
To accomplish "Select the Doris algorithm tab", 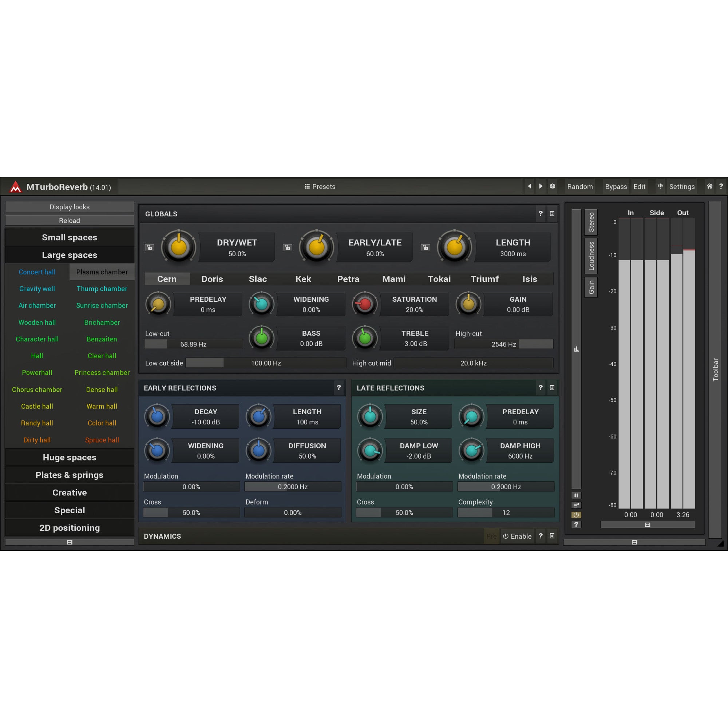I will 212,279.
